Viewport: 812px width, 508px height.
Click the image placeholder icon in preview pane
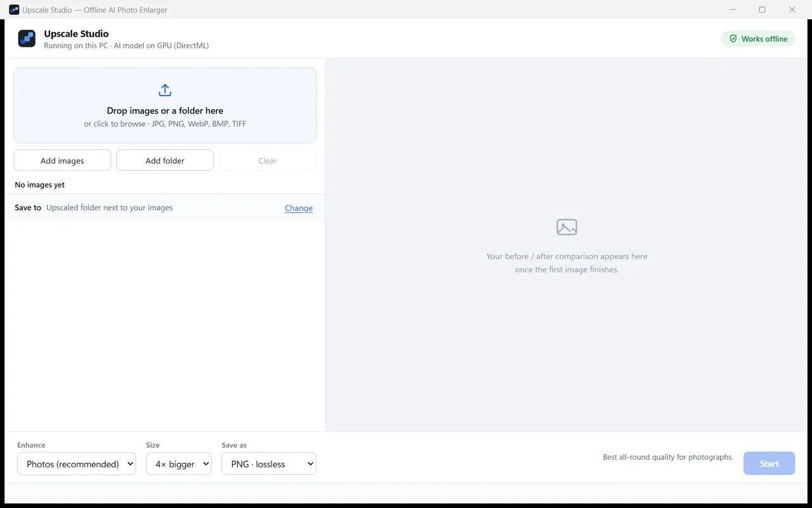pos(566,227)
